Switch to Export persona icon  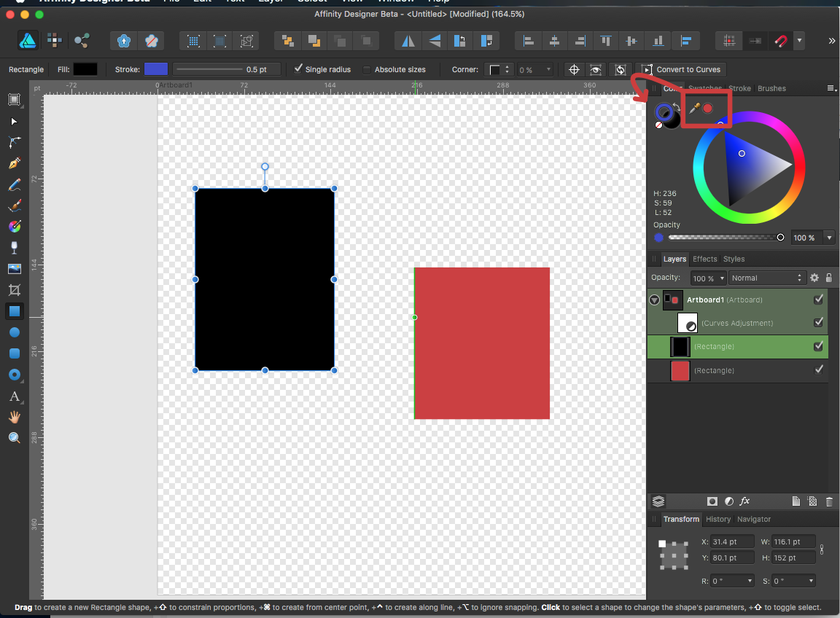82,41
